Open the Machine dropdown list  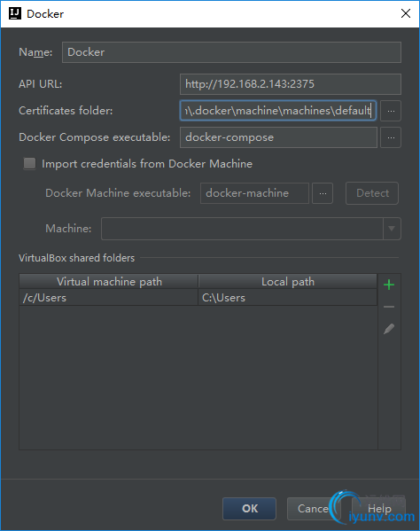[392, 229]
